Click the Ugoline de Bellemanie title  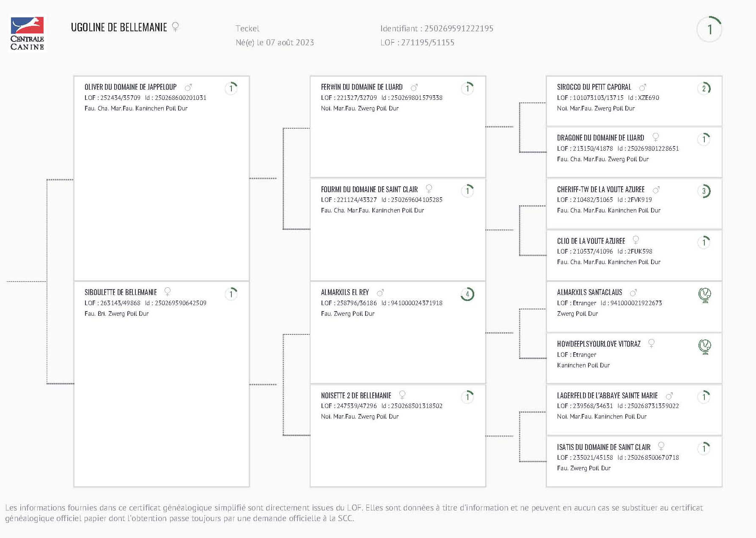(119, 28)
